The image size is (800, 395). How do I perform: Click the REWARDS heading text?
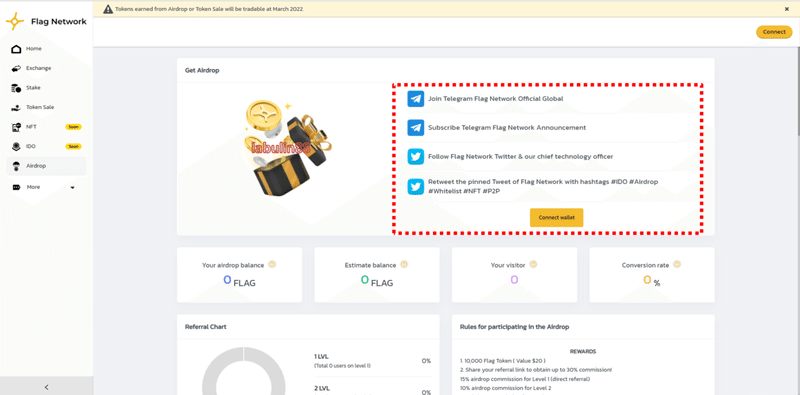point(583,352)
